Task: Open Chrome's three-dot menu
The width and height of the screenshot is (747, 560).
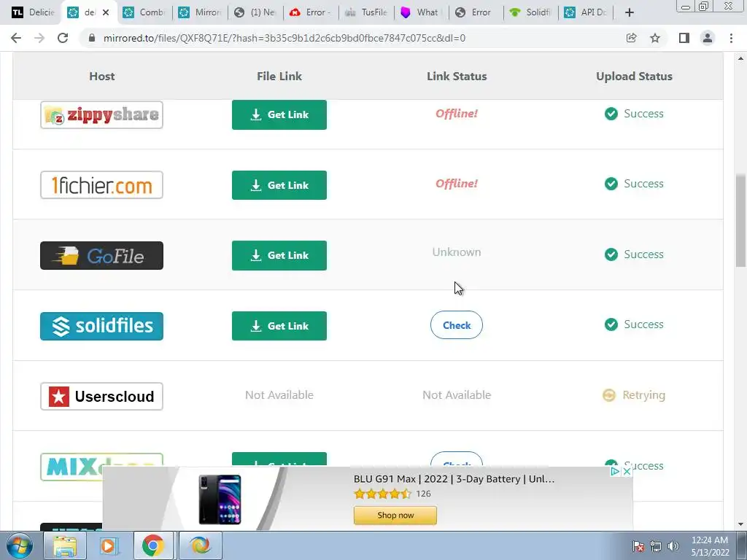Action: 731,38
